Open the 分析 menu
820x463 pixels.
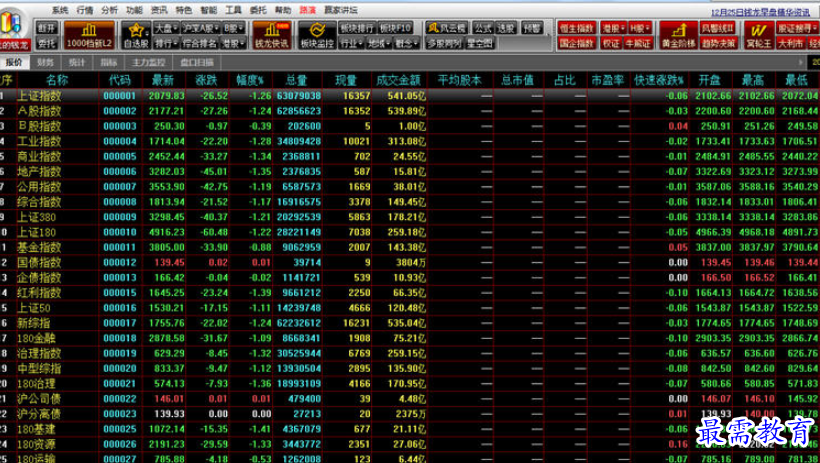click(x=109, y=10)
